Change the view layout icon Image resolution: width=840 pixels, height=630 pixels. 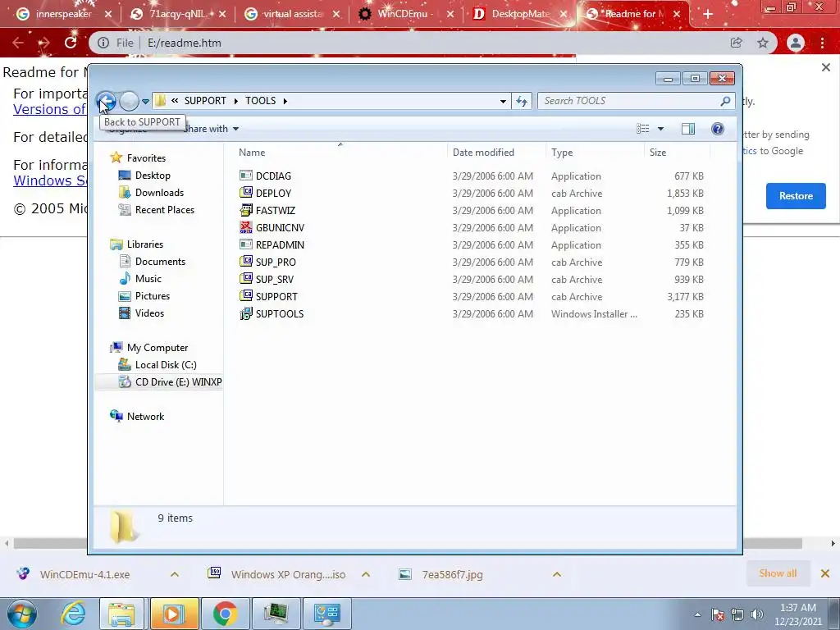(643, 129)
